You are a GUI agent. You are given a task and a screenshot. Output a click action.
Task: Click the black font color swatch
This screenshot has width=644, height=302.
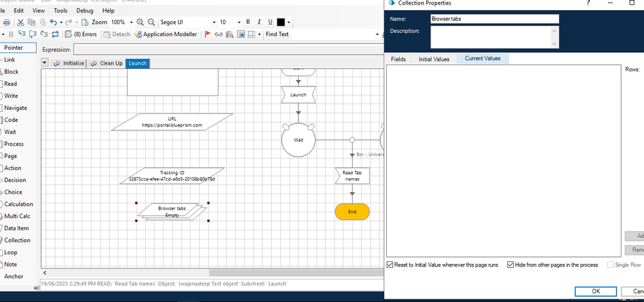pyautogui.click(x=280, y=23)
